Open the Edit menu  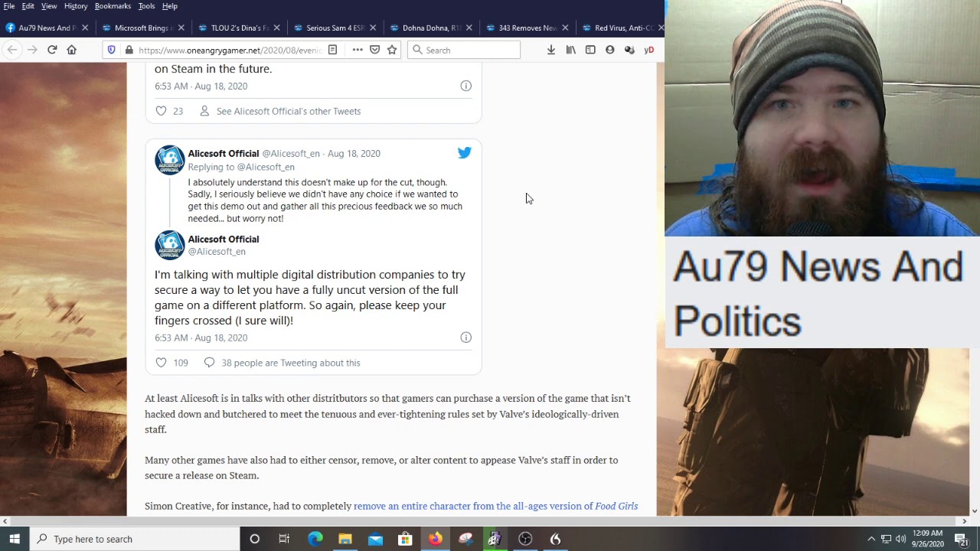pyautogui.click(x=28, y=6)
